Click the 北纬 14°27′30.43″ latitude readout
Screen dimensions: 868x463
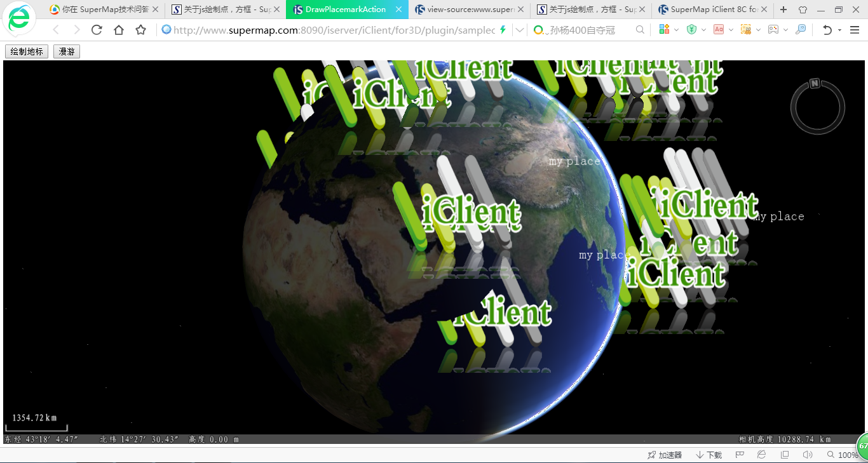(x=139, y=439)
